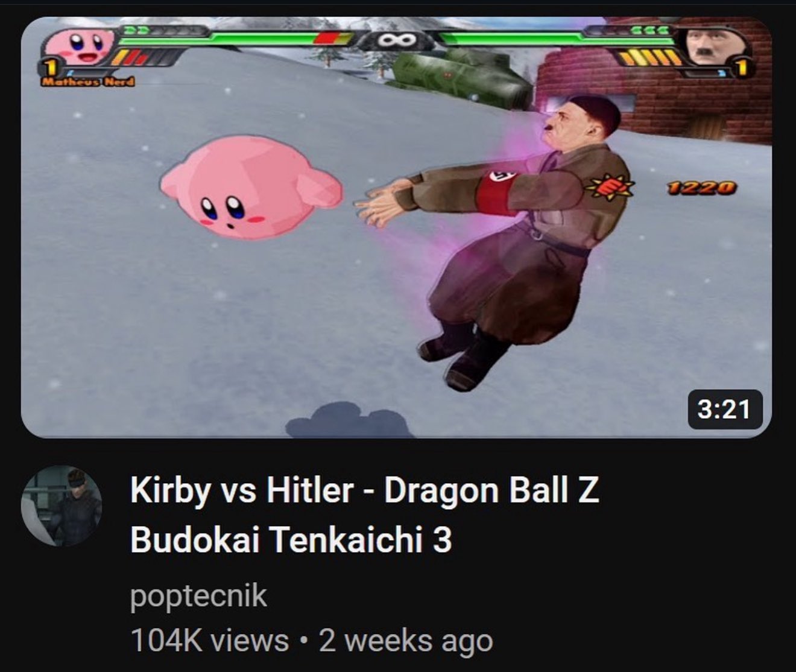Open poptecnik's channel avatar

tap(62, 506)
